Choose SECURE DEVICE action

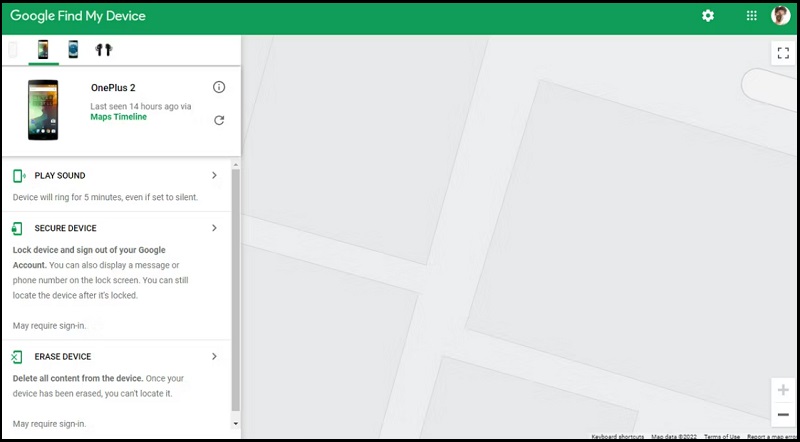[x=65, y=228]
